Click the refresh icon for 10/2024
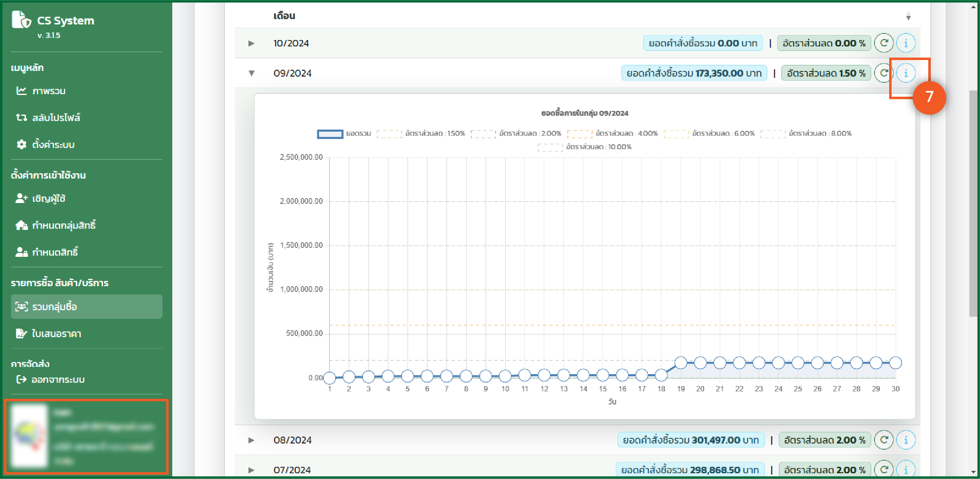980x479 pixels. 883,43
